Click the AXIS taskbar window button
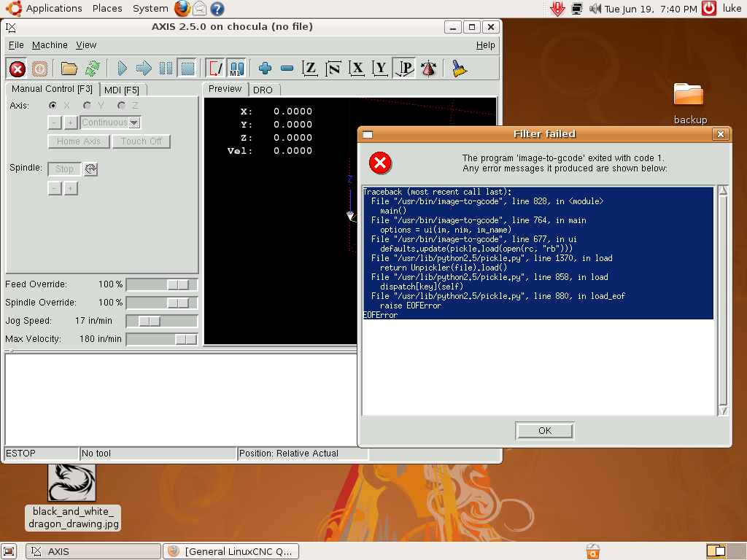The image size is (747, 560). 93,551
